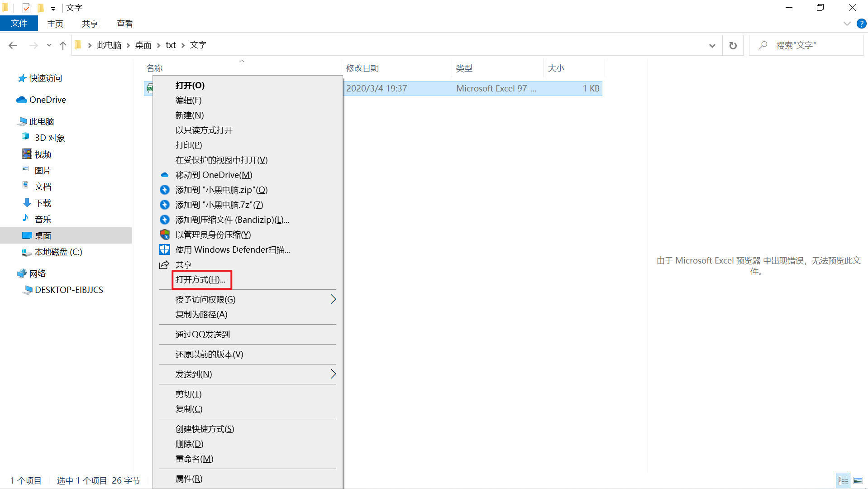Open the help question mark icon
The width and height of the screenshot is (868, 489).
point(861,24)
